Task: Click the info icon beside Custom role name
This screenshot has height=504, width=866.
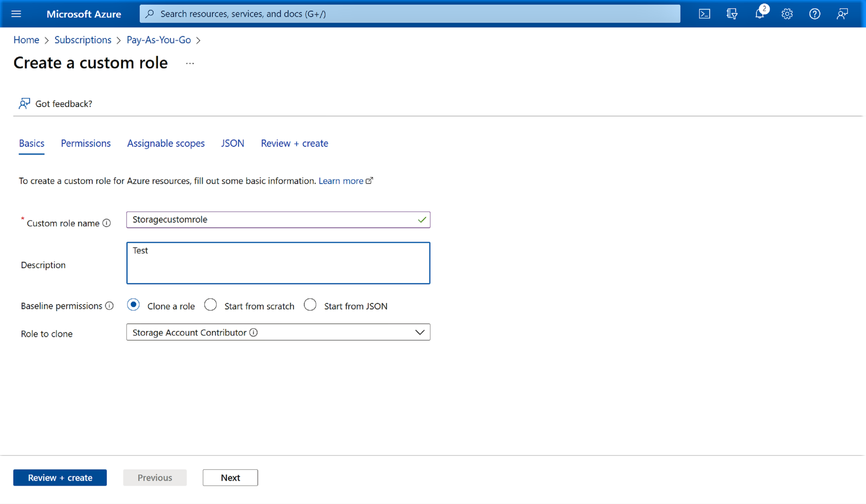Action: [x=107, y=223]
